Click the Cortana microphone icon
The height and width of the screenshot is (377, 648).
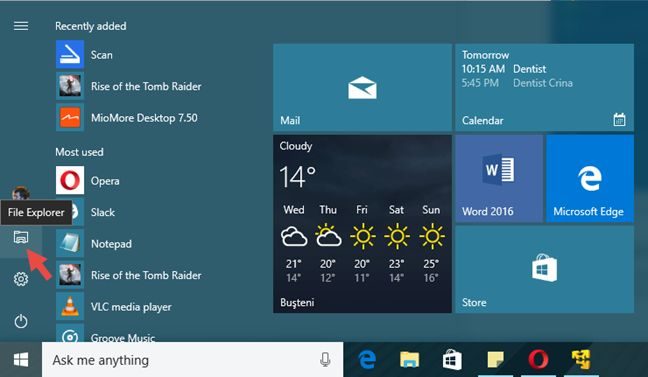click(325, 360)
